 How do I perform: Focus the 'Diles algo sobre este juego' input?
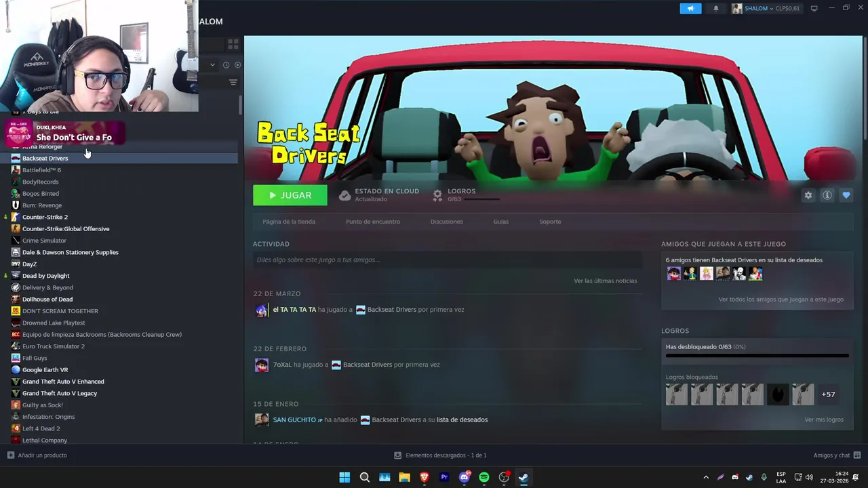pyautogui.click(x=448, y=260)
